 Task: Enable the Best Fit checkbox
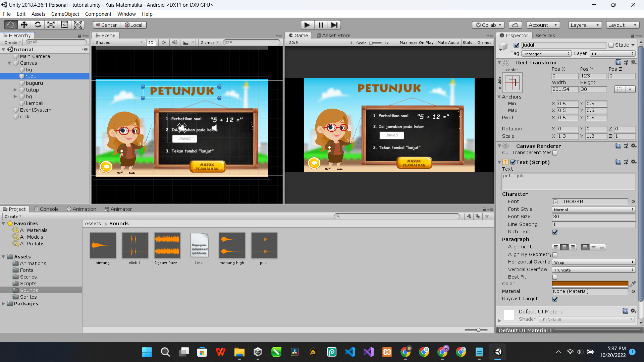tap(555, 277)
